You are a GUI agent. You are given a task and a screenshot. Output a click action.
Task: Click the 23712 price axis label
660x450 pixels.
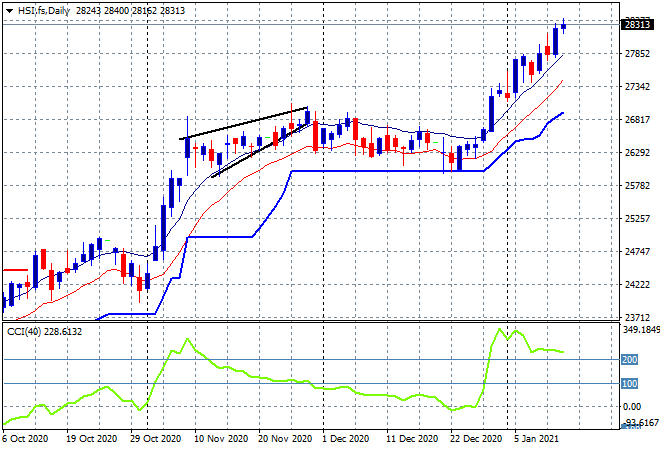click(637, 317)
